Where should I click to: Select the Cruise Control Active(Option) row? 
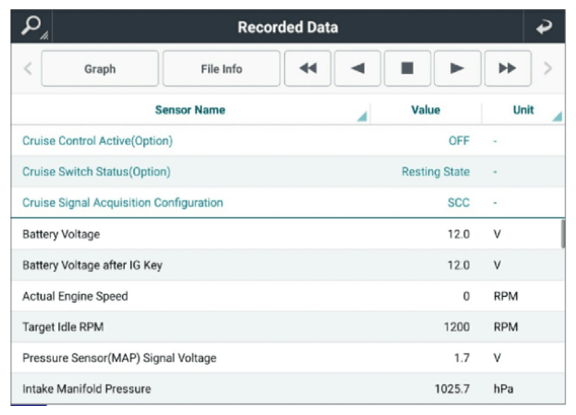click(x=288, y=141)
